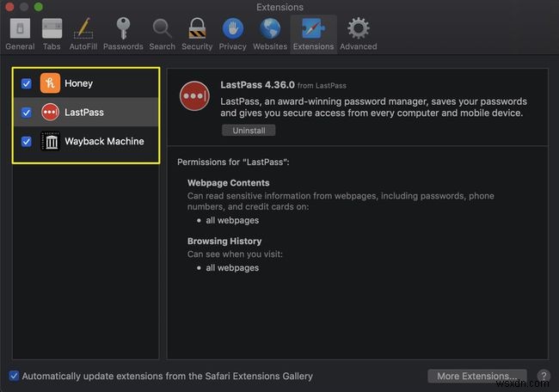Screen dimensions: 559x392
Task: Click the large LastPass logo in details
Action: coord(194,96)
